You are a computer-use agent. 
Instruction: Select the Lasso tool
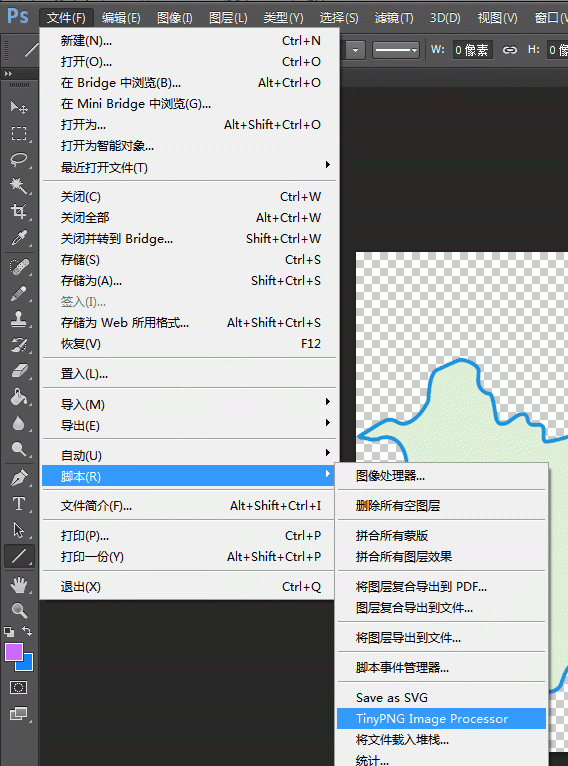tap(19, 159)
